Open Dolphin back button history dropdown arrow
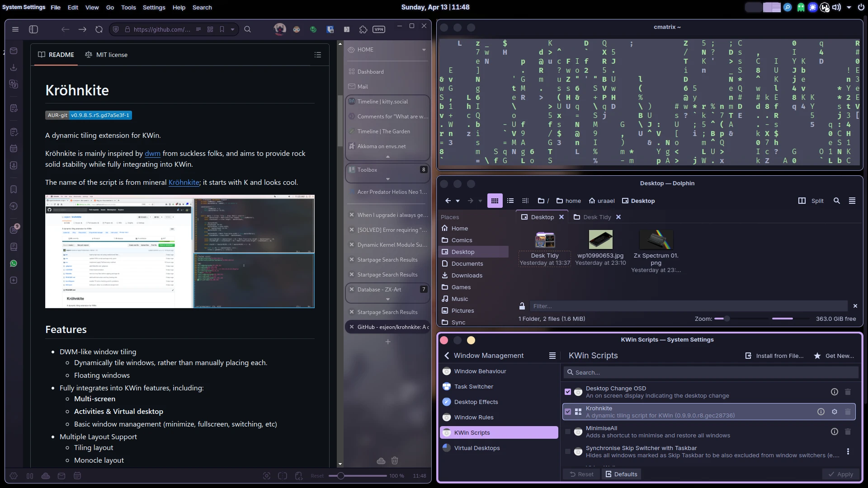This screenshot has width=868, height=488. 458,201
